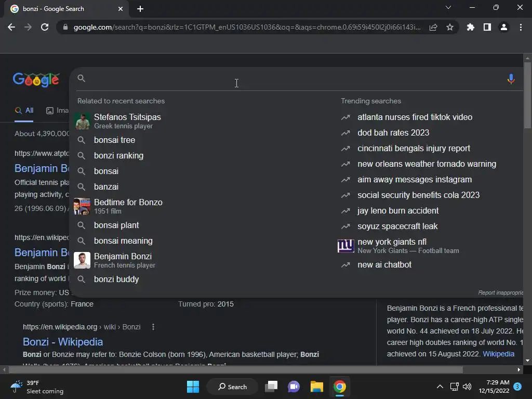532x399 pixels.
Task: Click the Stefanos Tsitsipas thumbnail photo
Action: tap(82, 121)
